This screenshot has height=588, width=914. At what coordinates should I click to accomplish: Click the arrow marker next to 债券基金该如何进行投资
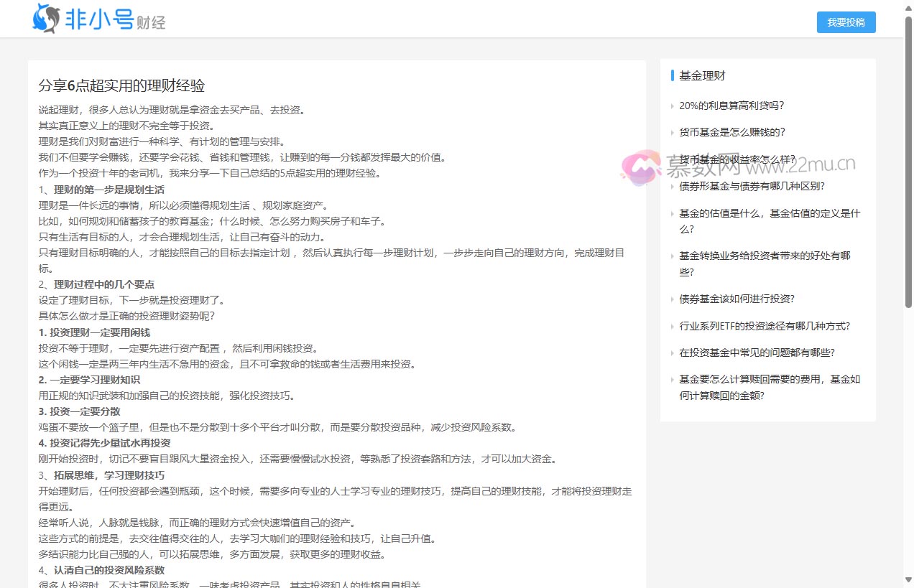[x=672, y=299]
